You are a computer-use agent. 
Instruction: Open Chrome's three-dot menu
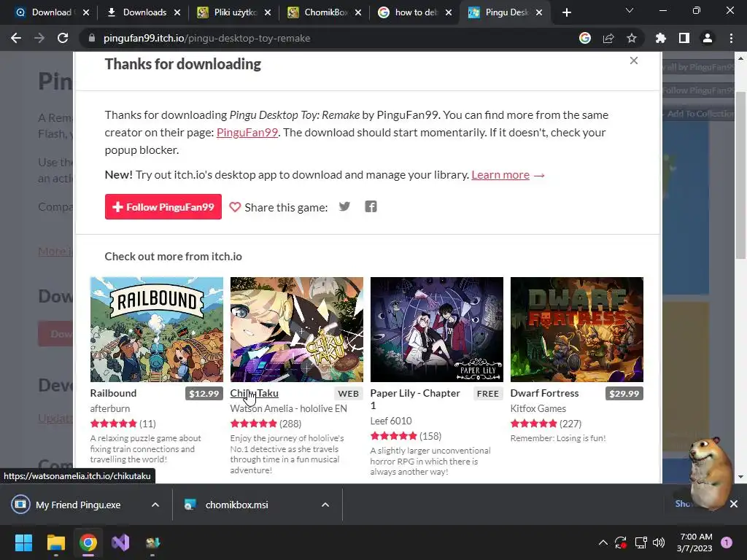click(731, 38)
